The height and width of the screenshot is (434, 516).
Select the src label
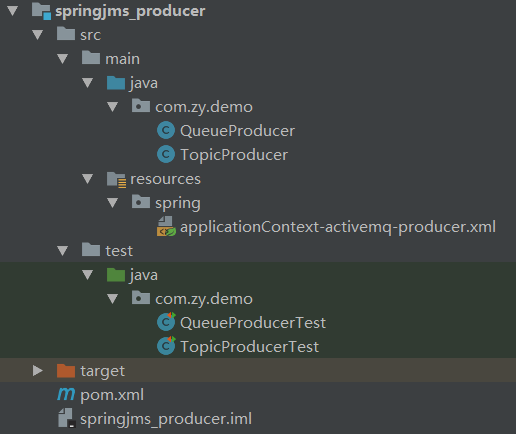[x=90, y=35]
